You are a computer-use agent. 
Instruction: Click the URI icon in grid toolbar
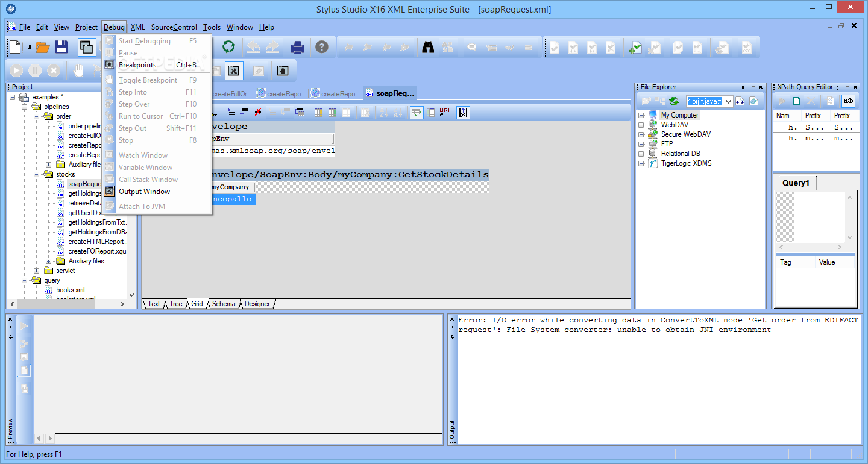coord(445,112)
